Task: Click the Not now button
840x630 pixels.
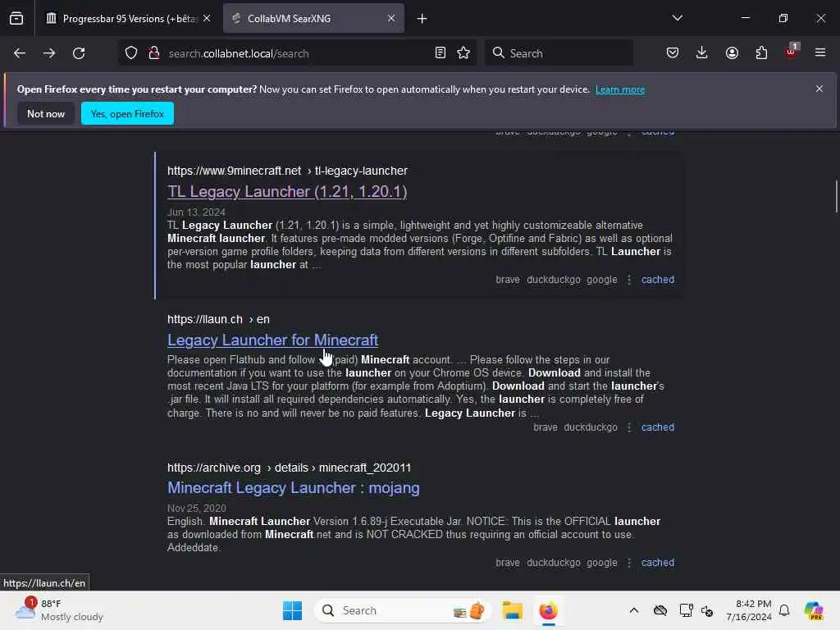Action: click(46, 113)
